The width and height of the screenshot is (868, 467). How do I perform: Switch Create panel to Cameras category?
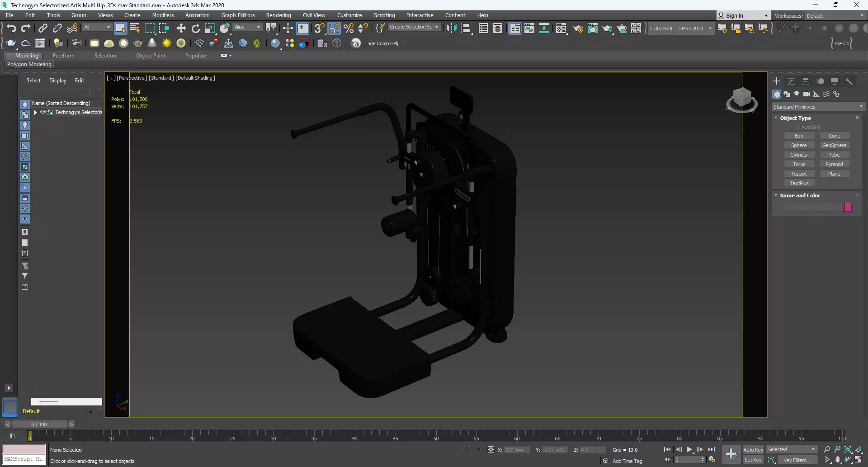807,94
